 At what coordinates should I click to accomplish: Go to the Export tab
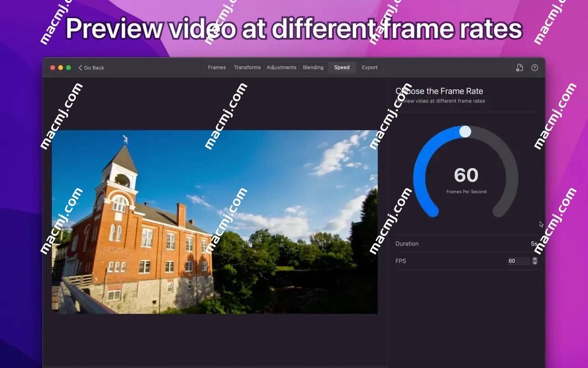coord(369,67)
